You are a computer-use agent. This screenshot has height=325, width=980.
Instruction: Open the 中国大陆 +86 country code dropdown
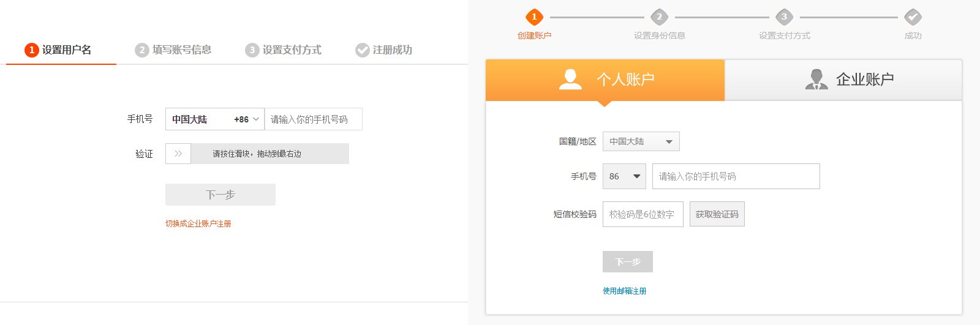pos(215,119)
